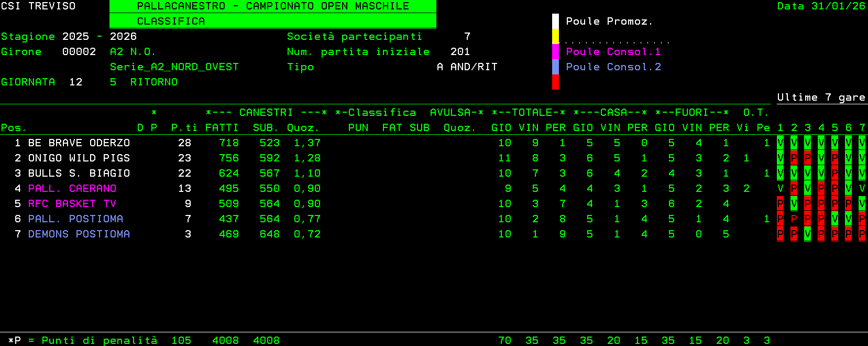Open the ONIGO WILD PIGS team row

[79, 158]
